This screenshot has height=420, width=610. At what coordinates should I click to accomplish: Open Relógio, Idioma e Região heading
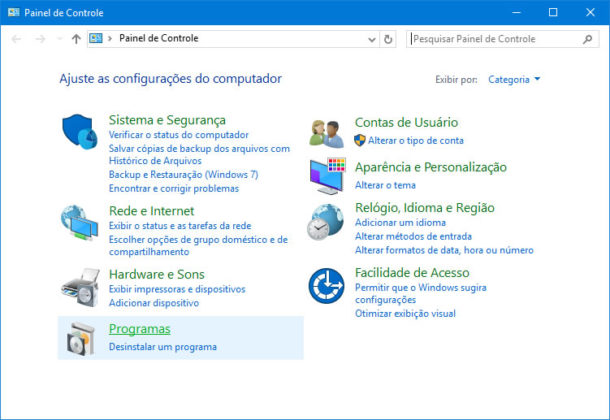[424, 208]
